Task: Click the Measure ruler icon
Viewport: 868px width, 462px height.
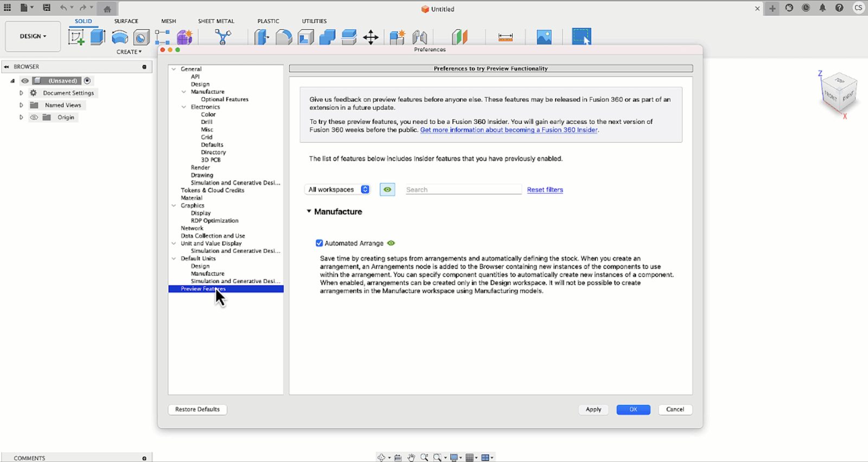Action: pos(505,37)
